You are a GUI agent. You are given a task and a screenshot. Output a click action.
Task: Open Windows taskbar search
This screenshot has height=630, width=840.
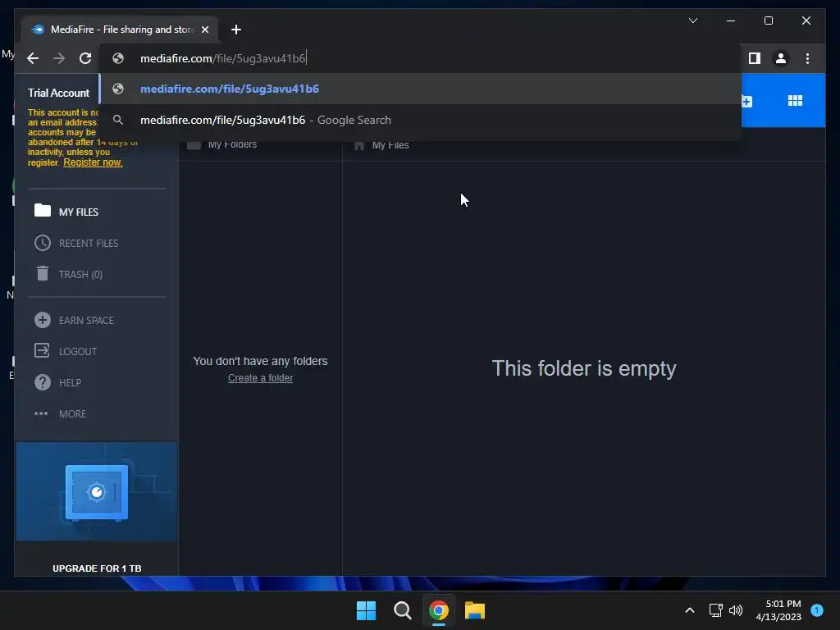coord(402,610)
